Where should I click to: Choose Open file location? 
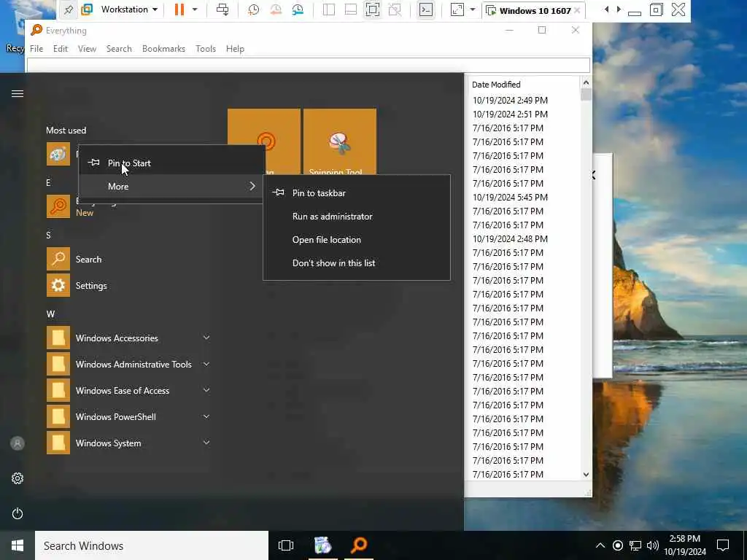tap(356, 239)
